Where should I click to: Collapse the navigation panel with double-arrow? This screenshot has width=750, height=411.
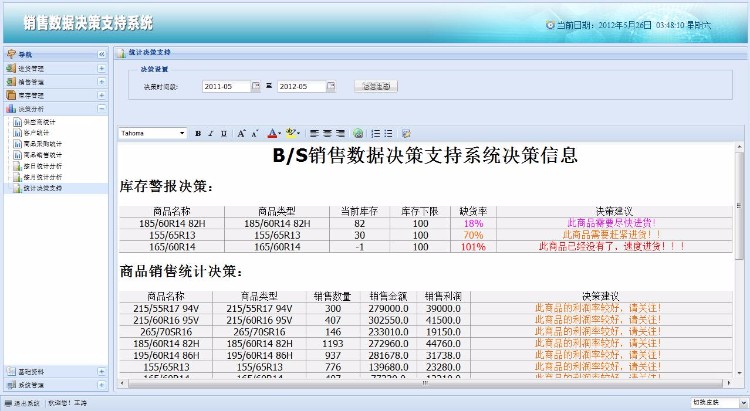101,53
